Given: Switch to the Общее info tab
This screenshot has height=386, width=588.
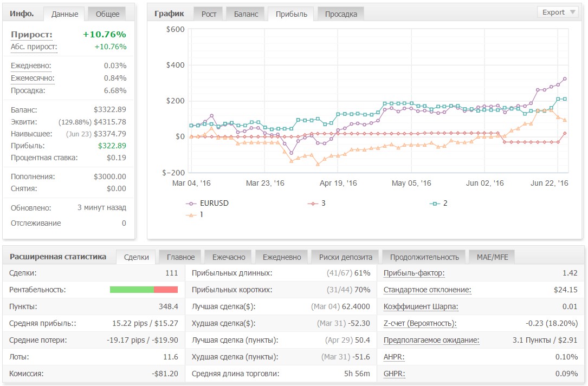Looking at the screenshot, I should tap(107, 14).
